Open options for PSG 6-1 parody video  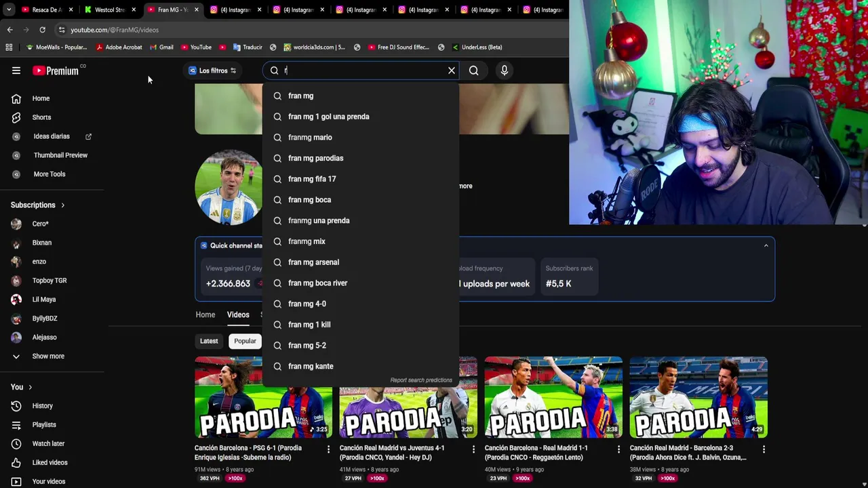(328, 449)
